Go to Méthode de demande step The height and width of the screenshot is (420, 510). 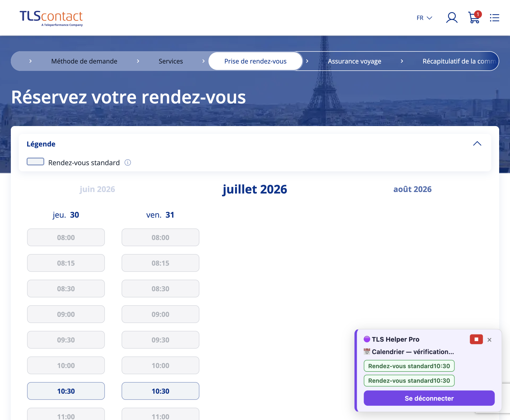point(84,61)
